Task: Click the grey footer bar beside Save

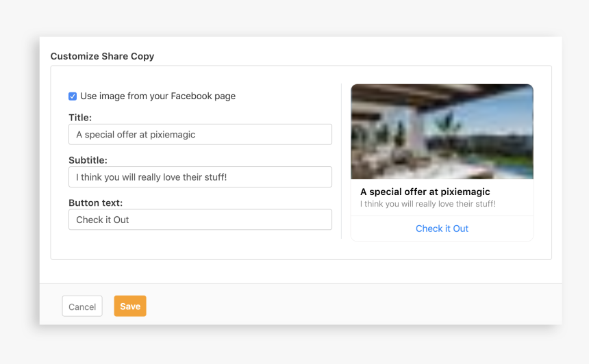Action: click(x=342, y=305)
